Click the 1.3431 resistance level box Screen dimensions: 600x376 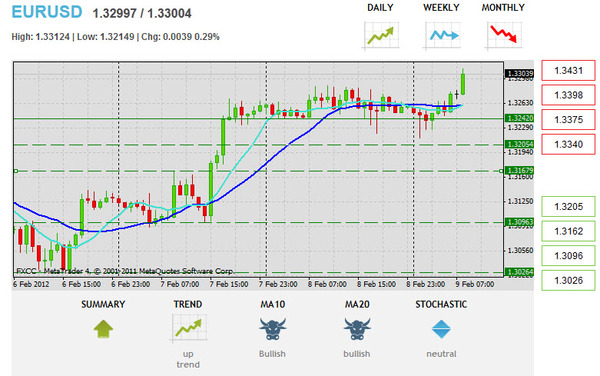point(568,70)
